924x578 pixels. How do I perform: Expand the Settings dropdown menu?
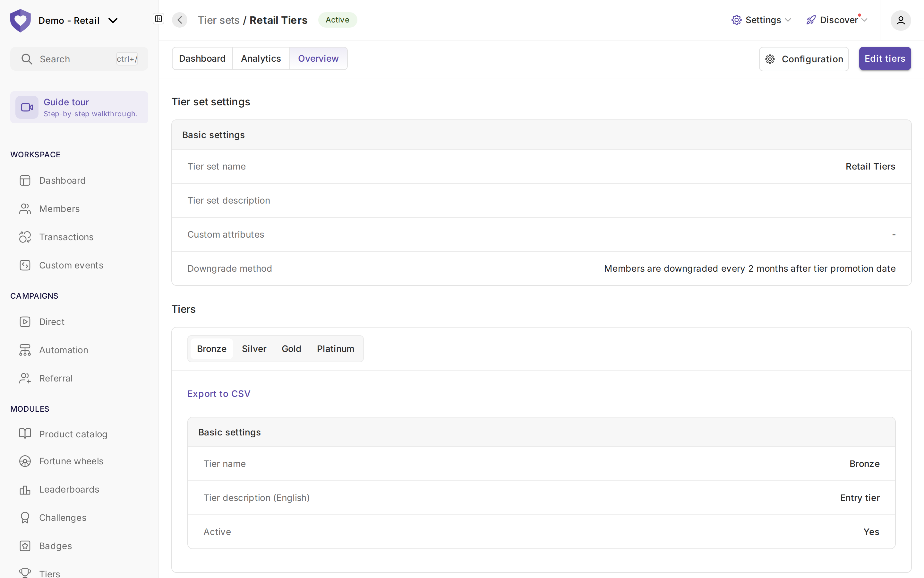pos(761,20)
